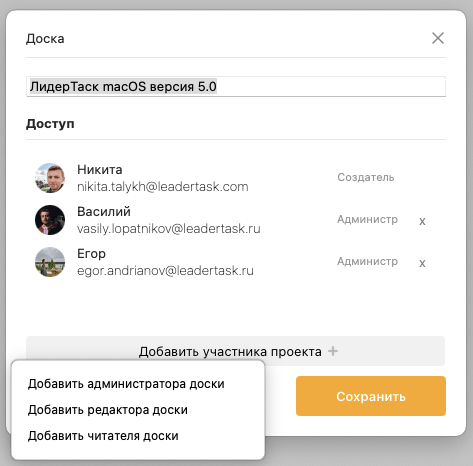Click Добавить участника проекта button
This screenshot has height=466, width=473.
pyautogui.click(x=235, y=351)
